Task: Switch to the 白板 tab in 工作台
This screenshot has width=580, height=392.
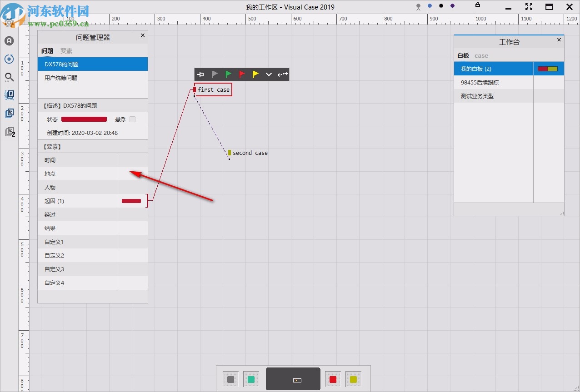Action: pyautogui.click(x=463, y=55)
